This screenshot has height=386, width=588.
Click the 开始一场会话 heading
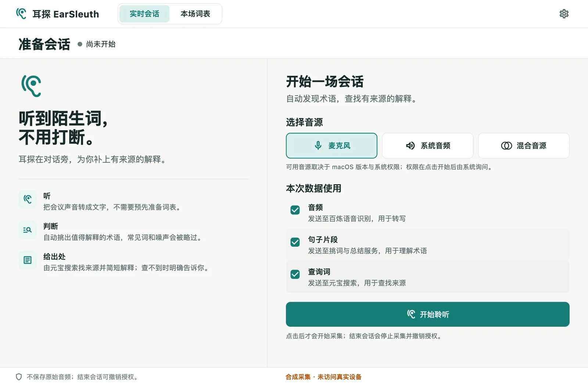click(325, 82)
